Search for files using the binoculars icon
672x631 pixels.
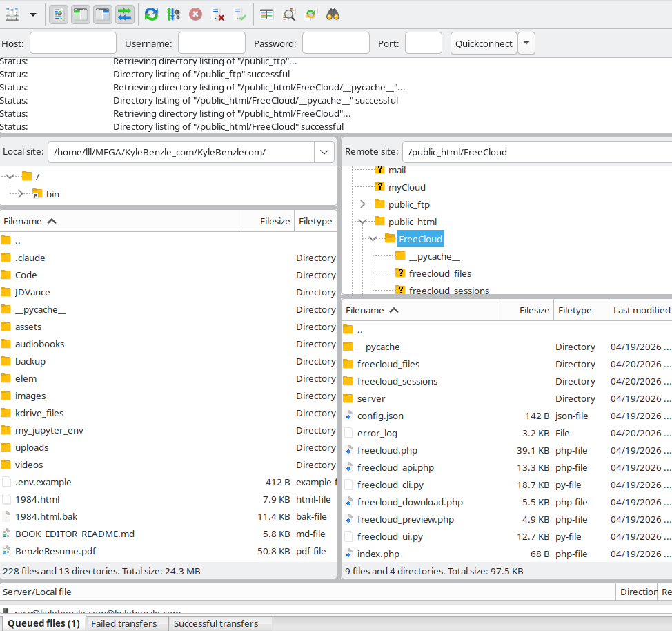[333, 14]
